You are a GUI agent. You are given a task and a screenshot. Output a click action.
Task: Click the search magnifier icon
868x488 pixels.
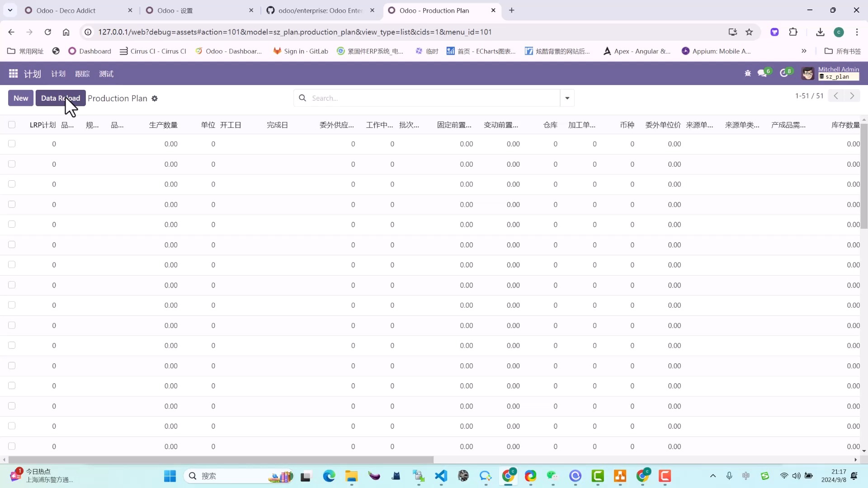[x=302, y=98]
